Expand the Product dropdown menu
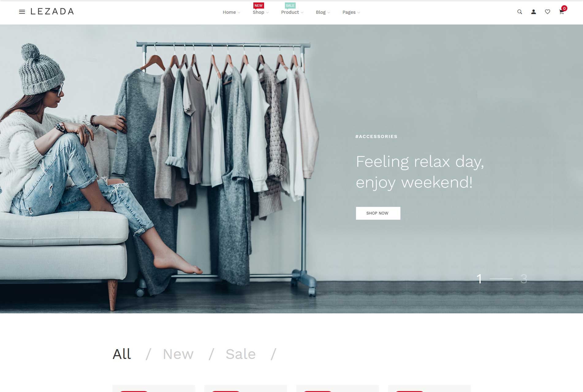Screen dimensions: 583x392 pos(292,12)
